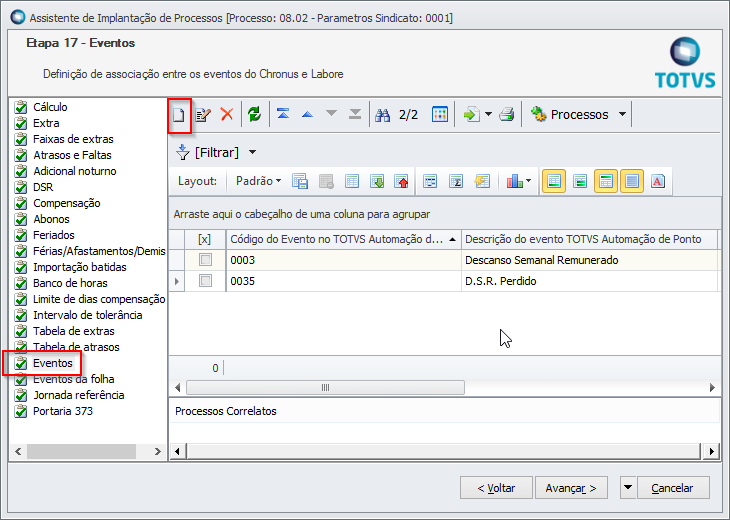Viewport: 730px width, 520px height.
Task: Click the new record (blank page) icon
Action: 179,115
